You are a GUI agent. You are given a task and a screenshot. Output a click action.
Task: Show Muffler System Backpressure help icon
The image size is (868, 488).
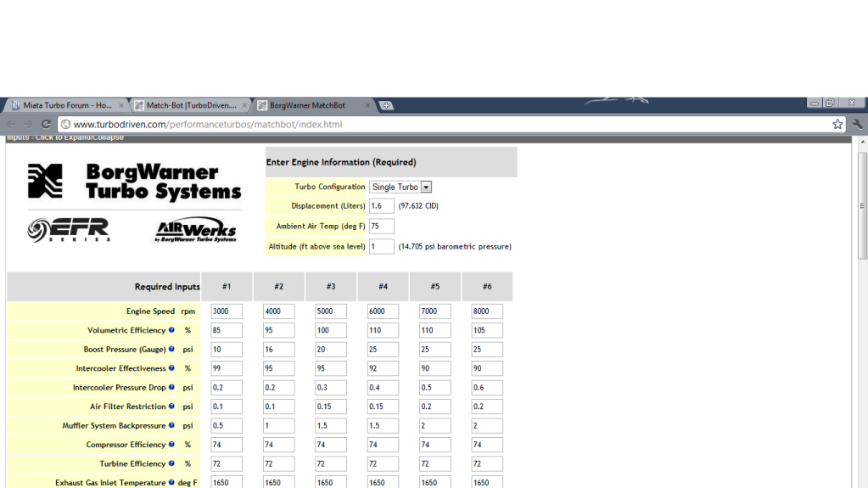click(x=171, y=425)
